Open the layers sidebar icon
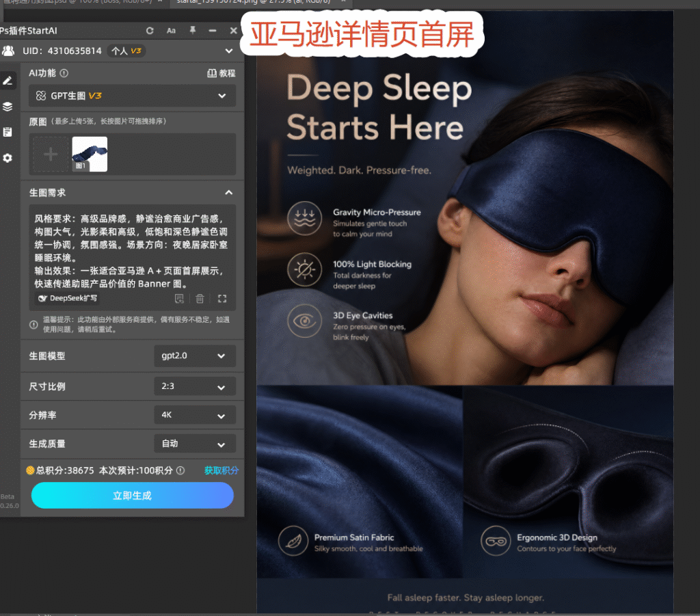The image size is (700, 616). 8,106
